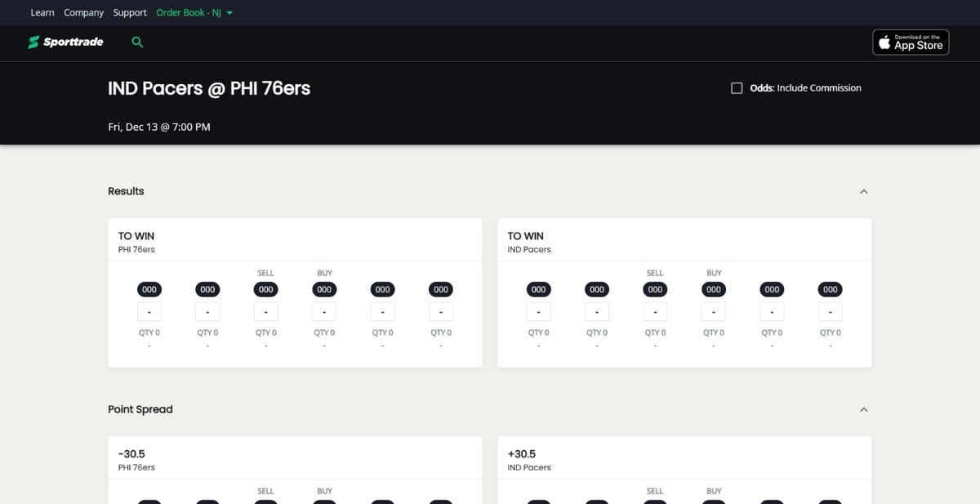Click dash box under BUY in IND Pacers To Win

pyautogui.click(x=714, y=312)
